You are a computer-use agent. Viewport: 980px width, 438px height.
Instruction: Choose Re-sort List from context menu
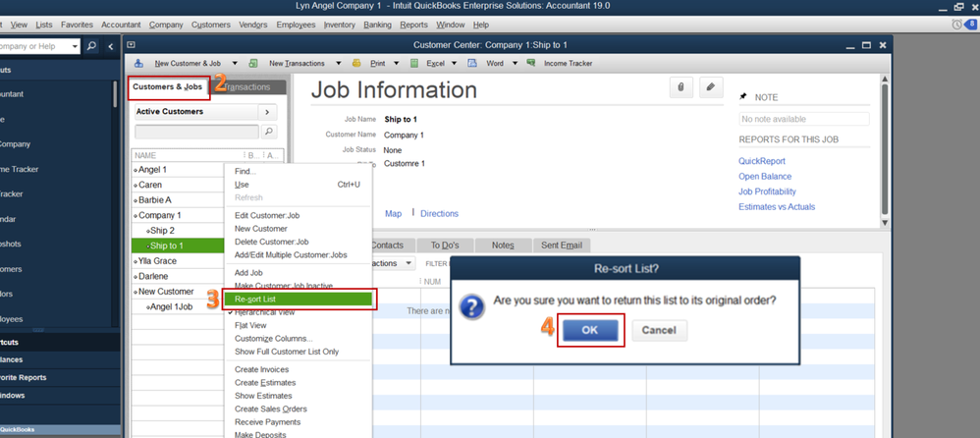pyautogui.click(x=299, y=300)
